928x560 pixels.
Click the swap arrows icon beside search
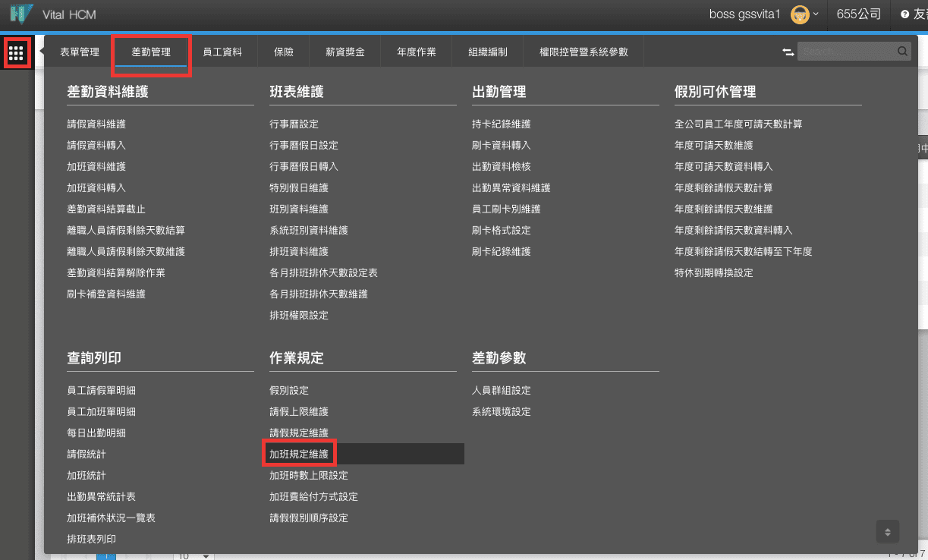788,52
